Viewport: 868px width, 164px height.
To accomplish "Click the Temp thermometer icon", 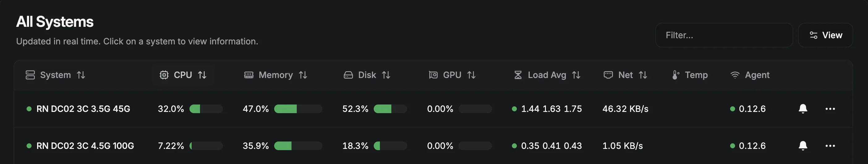I will (675, 75).
